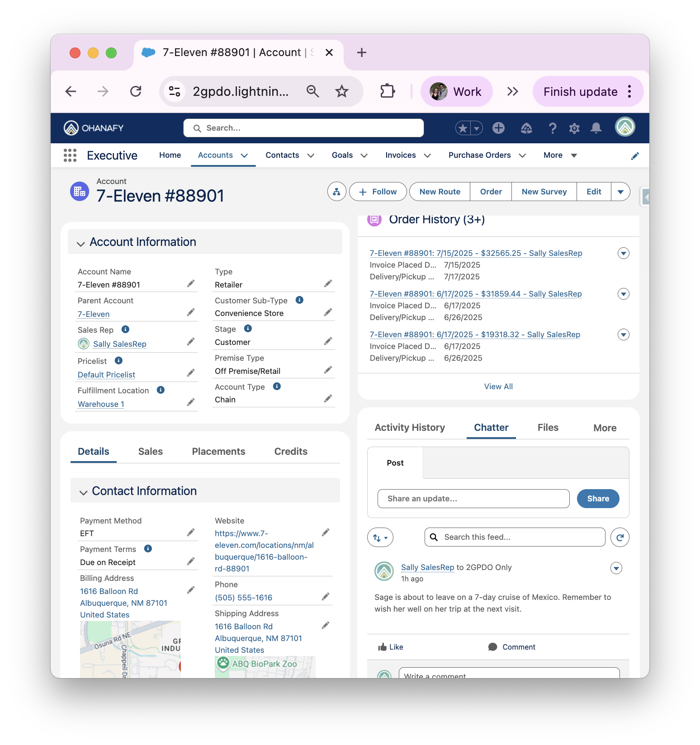This screenshot has width=700, height=745.
Task: Open the Default Pricelist link
Action: (x=106, y=375)
